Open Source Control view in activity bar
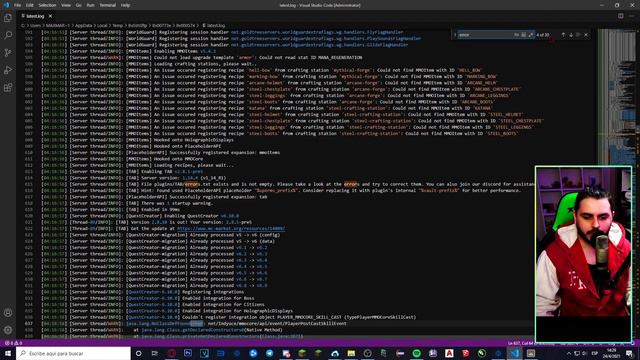The height and width of the screenshot is (360, 640). (8, 53)
